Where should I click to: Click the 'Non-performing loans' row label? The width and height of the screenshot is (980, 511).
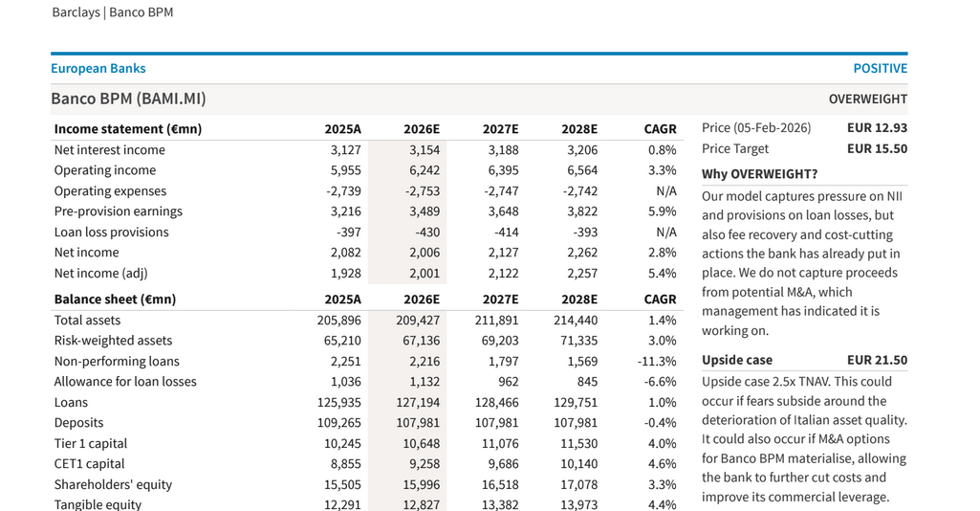[x=117, y=362]
